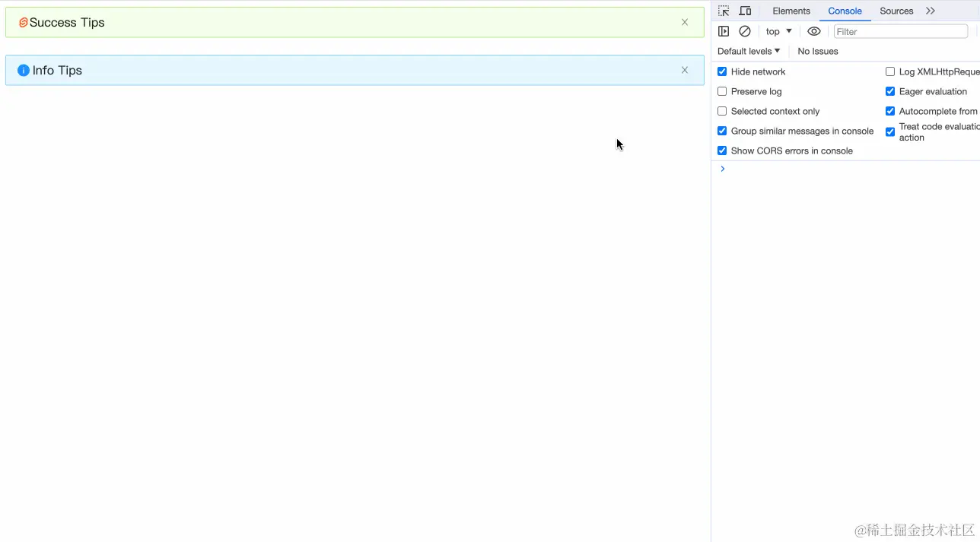
Task: Enable the Preserve log checkbox
Action: point(722,91)
